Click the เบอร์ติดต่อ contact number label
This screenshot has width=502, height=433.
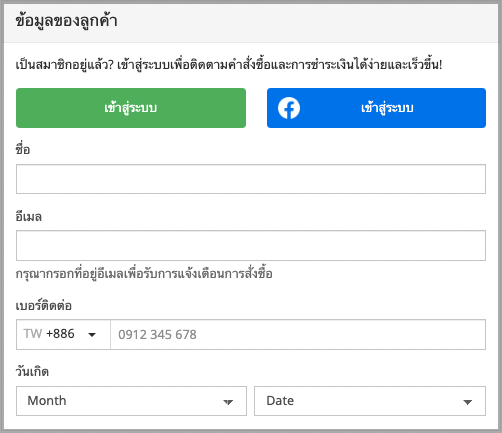(44, 305)
